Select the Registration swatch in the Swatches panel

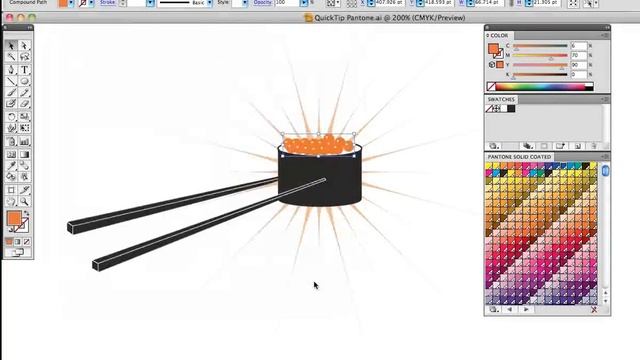[x=497, y=109]
